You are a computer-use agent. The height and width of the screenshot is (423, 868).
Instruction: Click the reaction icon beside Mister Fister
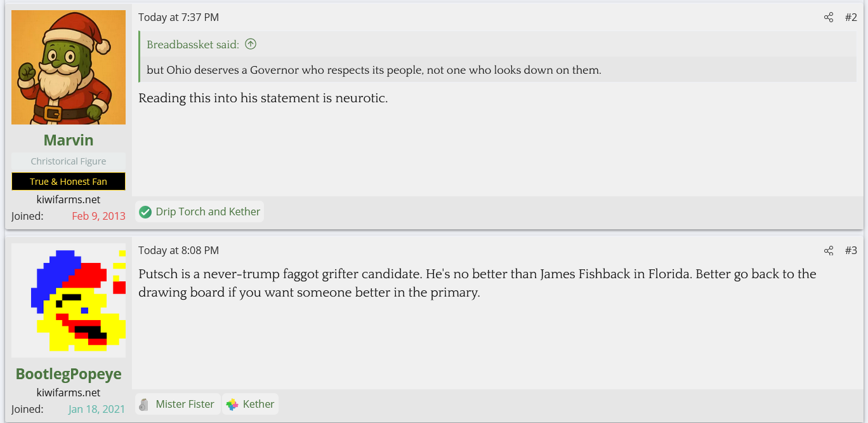point(145,405)
